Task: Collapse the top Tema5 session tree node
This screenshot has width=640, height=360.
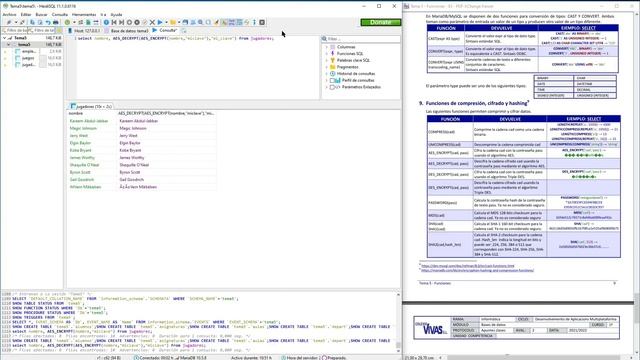Action: coord(4,38)
